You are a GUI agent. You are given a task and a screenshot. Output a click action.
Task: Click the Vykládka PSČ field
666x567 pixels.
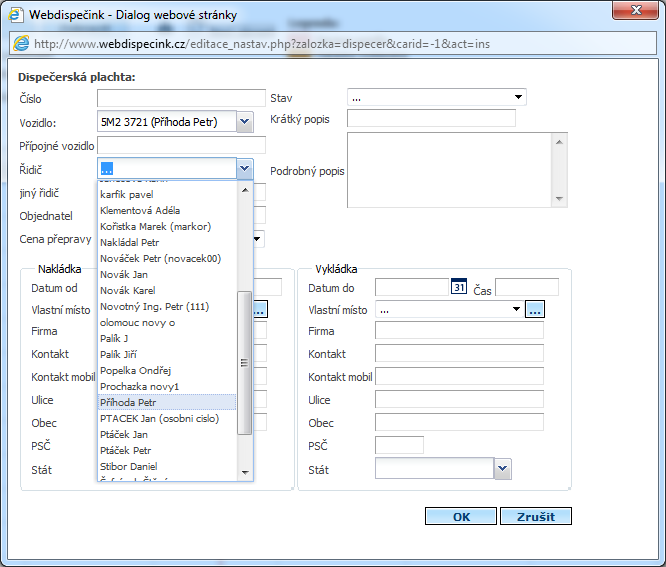399,445
